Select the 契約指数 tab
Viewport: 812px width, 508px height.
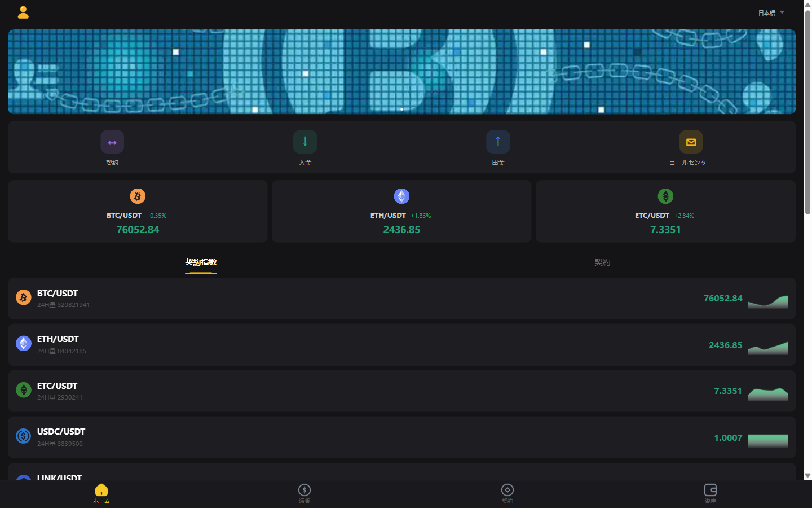coord(201,262)
